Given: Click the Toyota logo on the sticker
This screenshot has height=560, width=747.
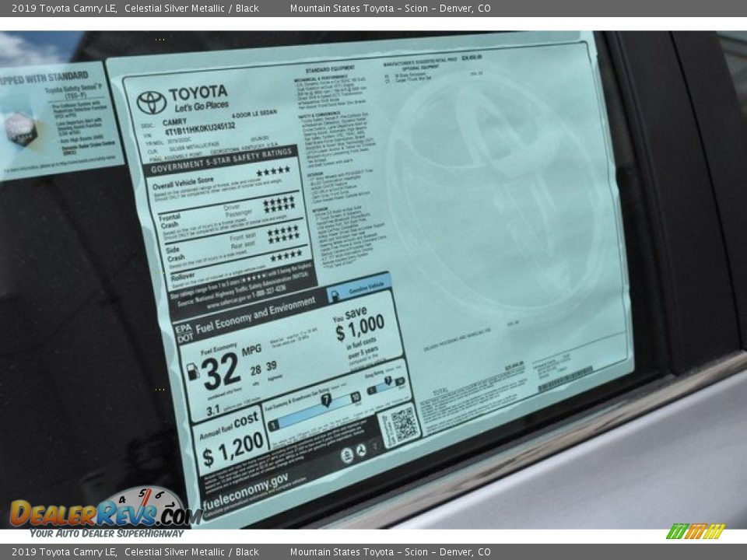Looking at the screenshot, I should (x=151, y=102).
